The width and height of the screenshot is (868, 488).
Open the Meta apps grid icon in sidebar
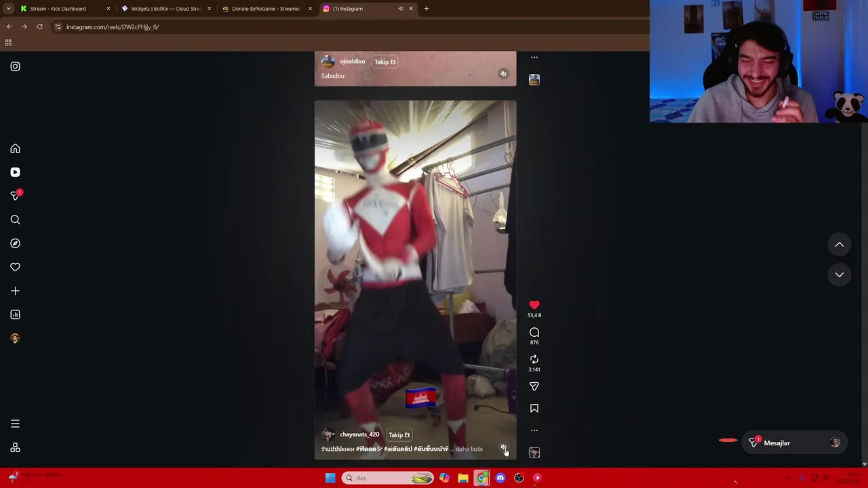(x=15, y=448)
